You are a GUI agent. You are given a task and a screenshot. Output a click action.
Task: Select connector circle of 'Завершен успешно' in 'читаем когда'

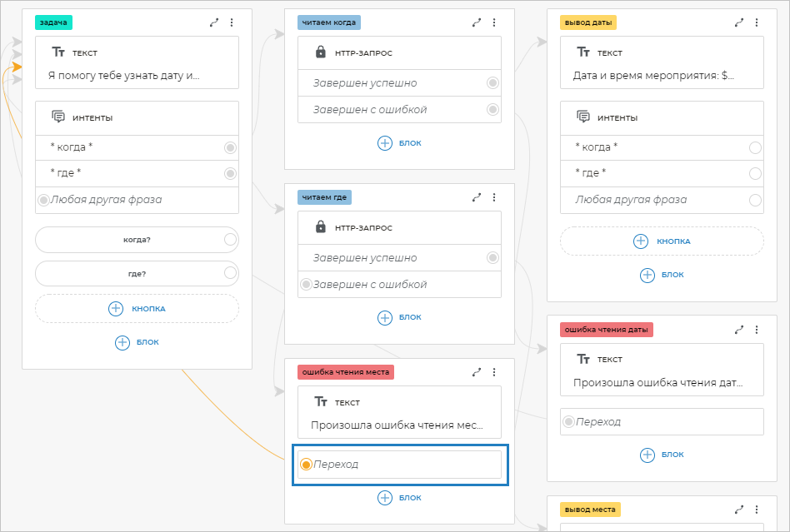(492, 82)
